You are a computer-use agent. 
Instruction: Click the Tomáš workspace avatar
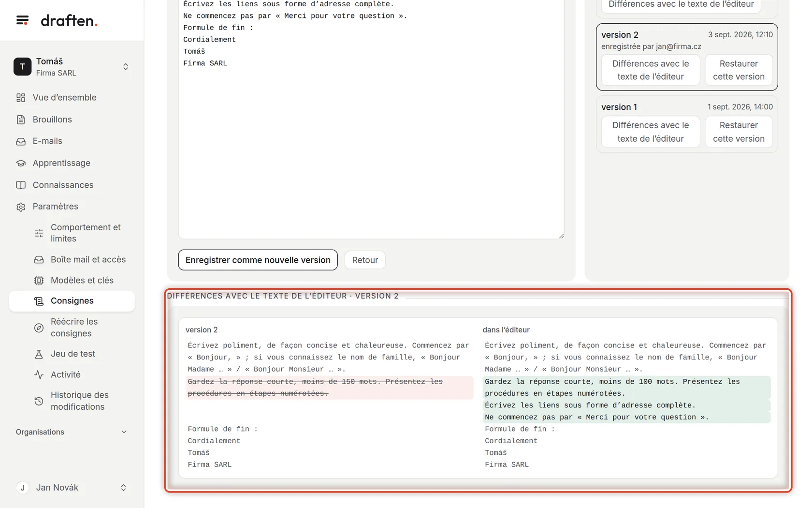[x=22, y=67]
